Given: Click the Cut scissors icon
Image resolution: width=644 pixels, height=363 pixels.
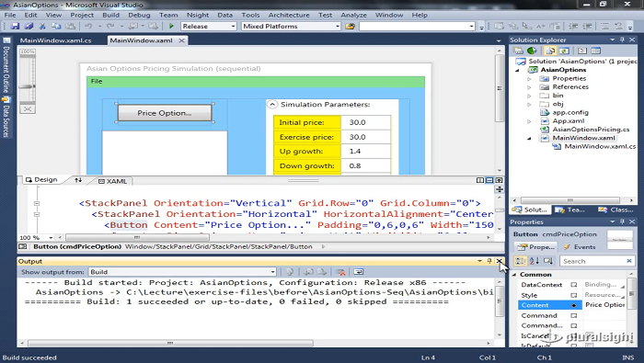Looking at the screenshot, I should (42, 27).
